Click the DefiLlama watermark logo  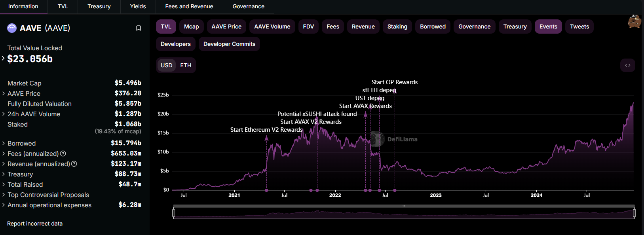pos(378,139)
